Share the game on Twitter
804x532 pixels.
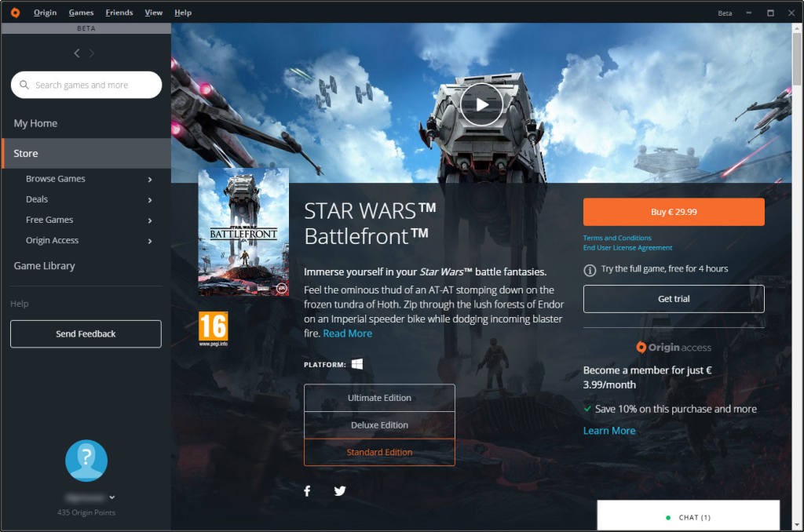340,490
